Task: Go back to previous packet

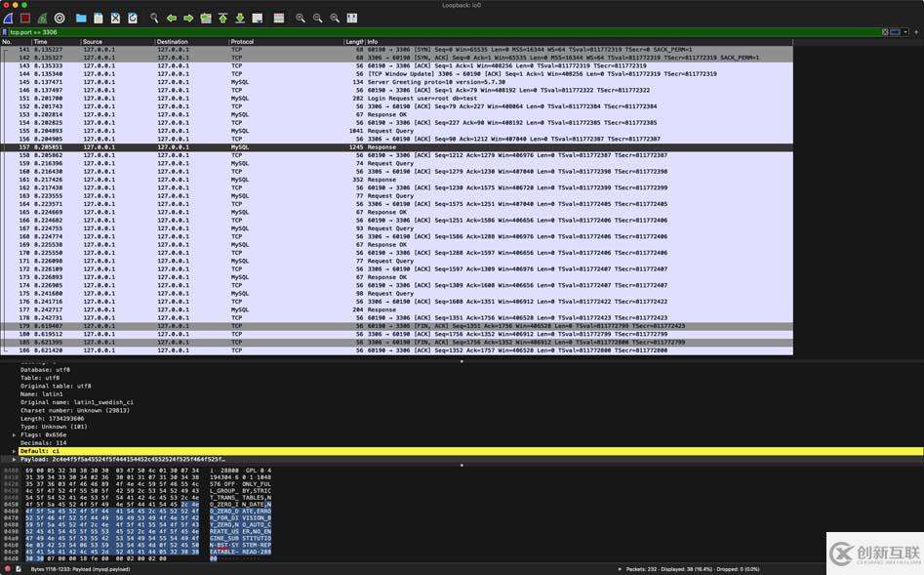Action: pos(172,19)
